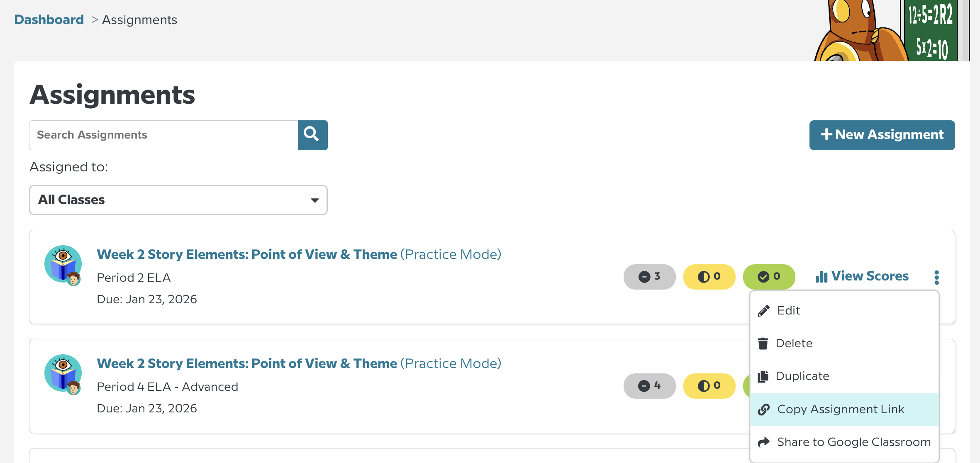Select Delete from the context menu
980x463 pixels.
[794, 343]
